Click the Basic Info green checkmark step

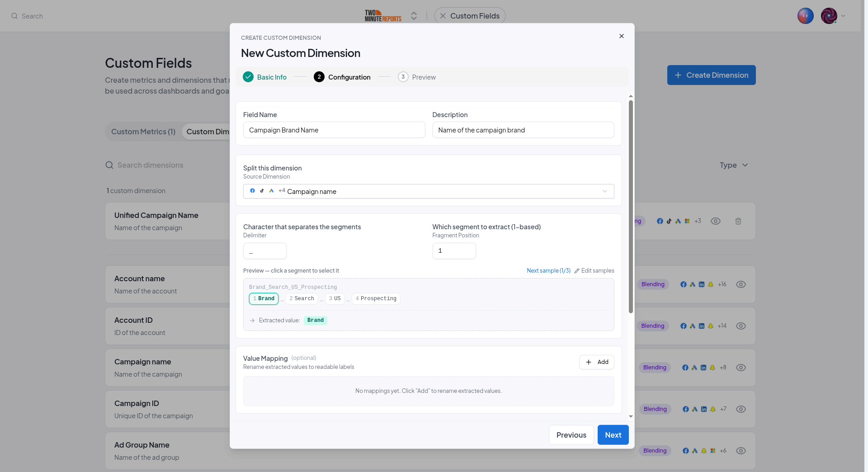pyautogui.click(x=248, y=77)
